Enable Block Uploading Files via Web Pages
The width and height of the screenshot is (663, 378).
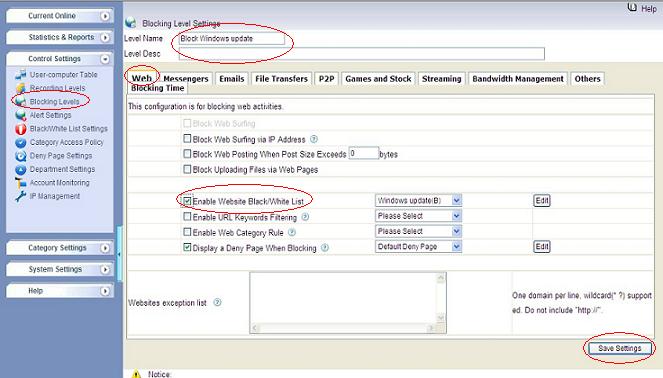(187, 169)
